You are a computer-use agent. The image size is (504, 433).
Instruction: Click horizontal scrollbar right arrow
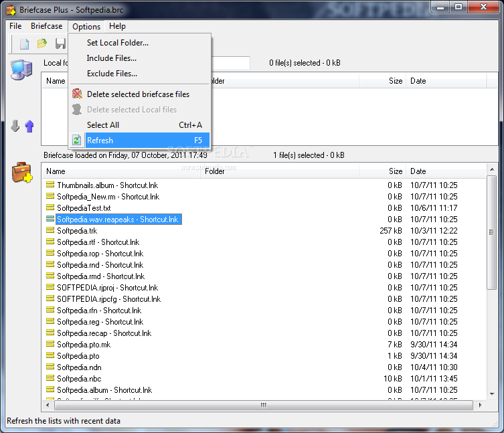480,405
